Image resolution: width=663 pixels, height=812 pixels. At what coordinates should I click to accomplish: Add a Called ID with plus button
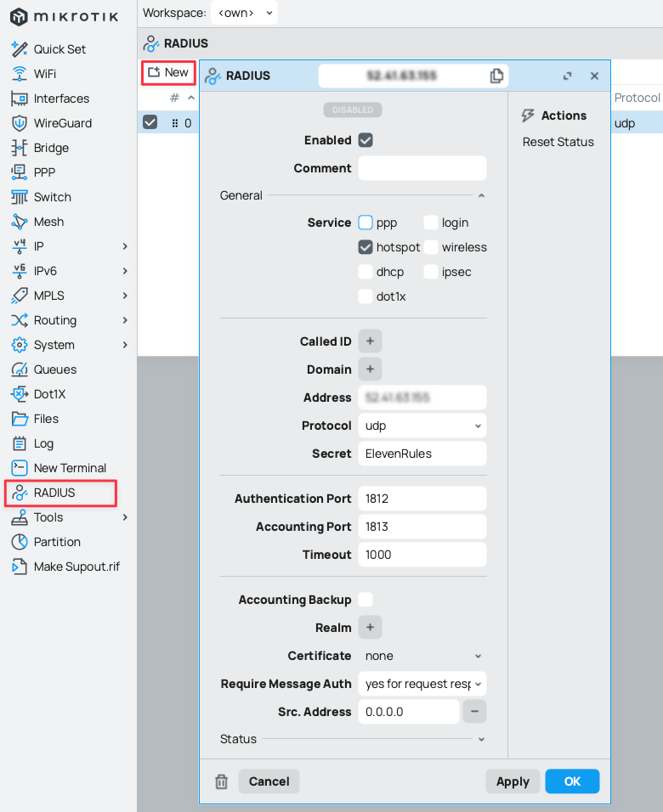[x=370, y=341]
